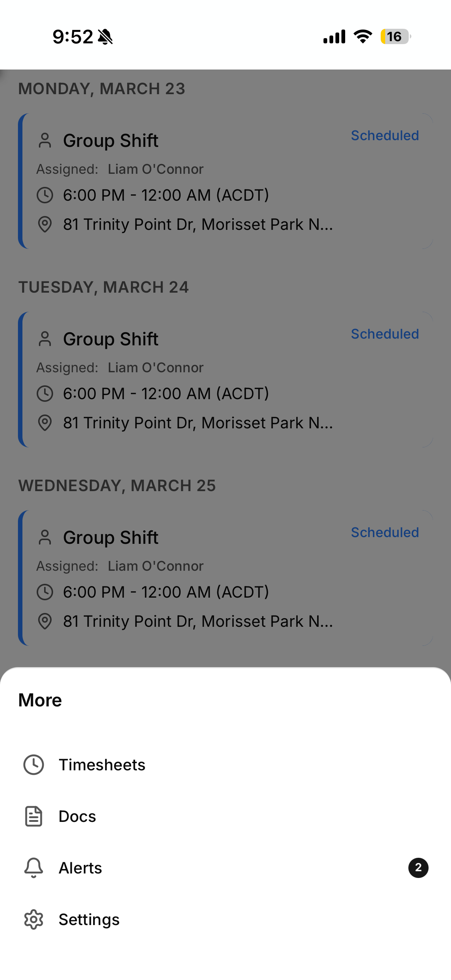Tap the battery indicator in status bar
This screenshot has height=980, width=451.
[x=395, y=37]
